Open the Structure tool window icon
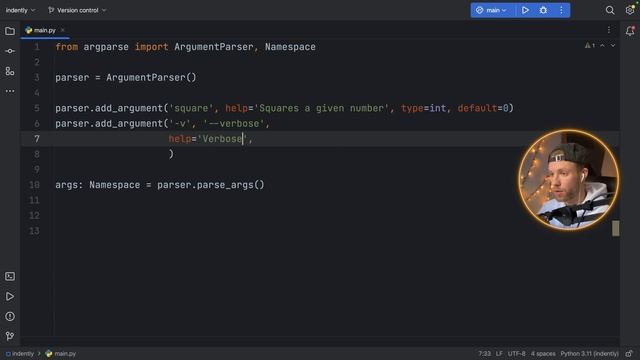Viewport: 640px width, 360px height. 10,71
